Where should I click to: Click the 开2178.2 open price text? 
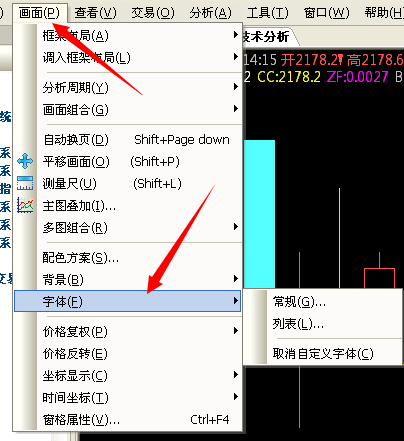[x=311, y=60]
